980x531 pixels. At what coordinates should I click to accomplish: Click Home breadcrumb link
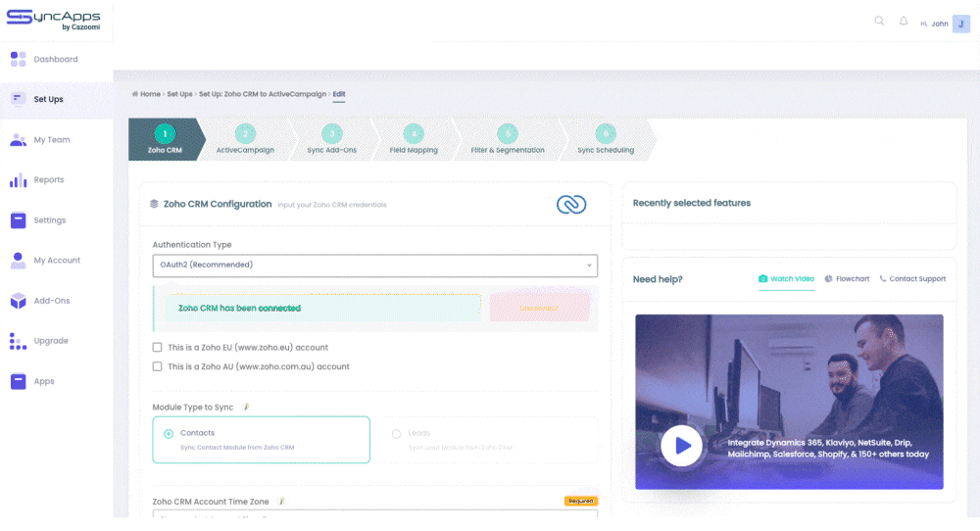(150, 94)
